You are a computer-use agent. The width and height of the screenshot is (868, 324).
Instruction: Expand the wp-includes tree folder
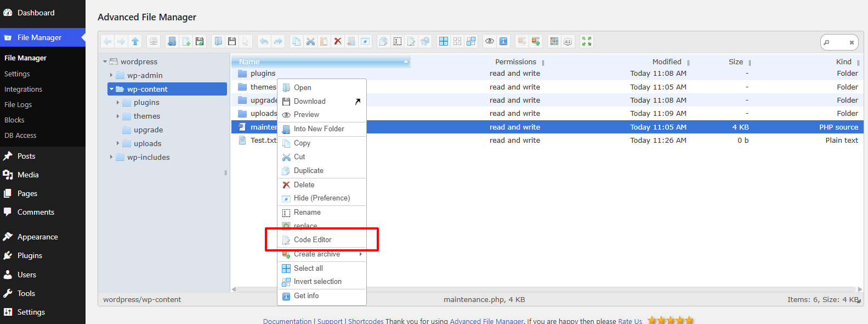click(111, 157)
